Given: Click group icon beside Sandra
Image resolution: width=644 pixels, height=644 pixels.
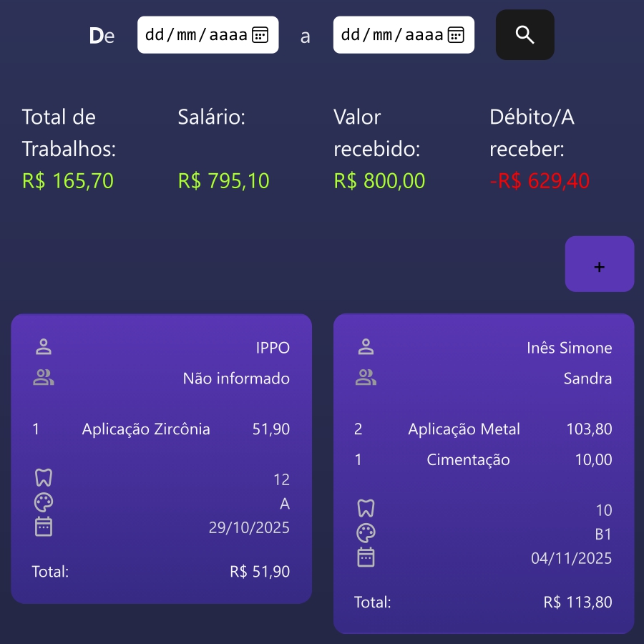Looking at the screenshot, I should pos(366,378).
